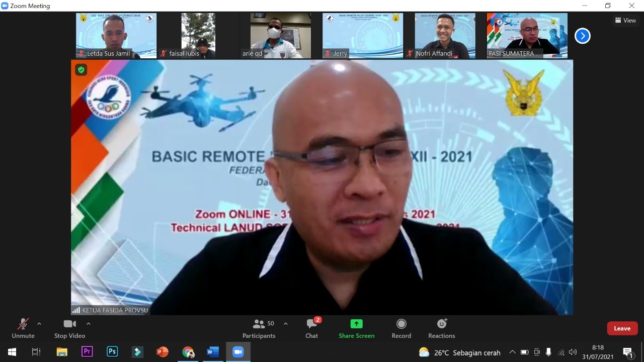Show hidden system tray icons
Screen dimensions: 644x362
point(512,352)
